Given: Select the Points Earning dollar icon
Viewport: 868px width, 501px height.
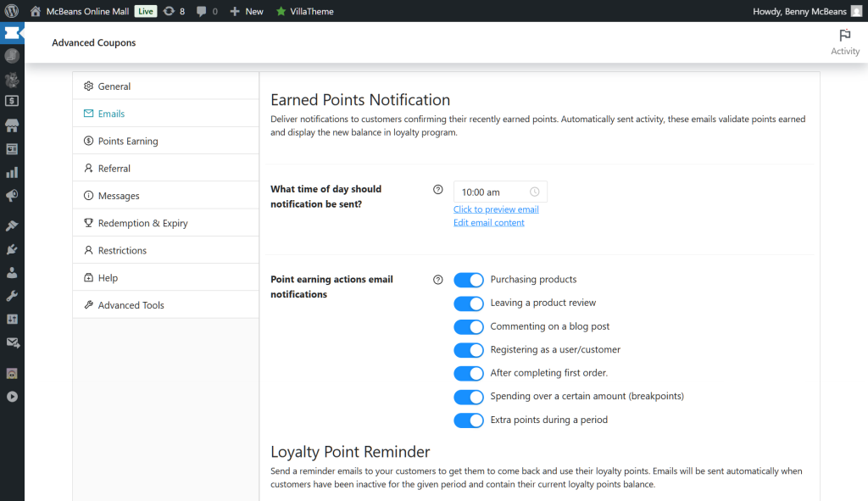Looking at the screenshot, I should tap(88, 141).
